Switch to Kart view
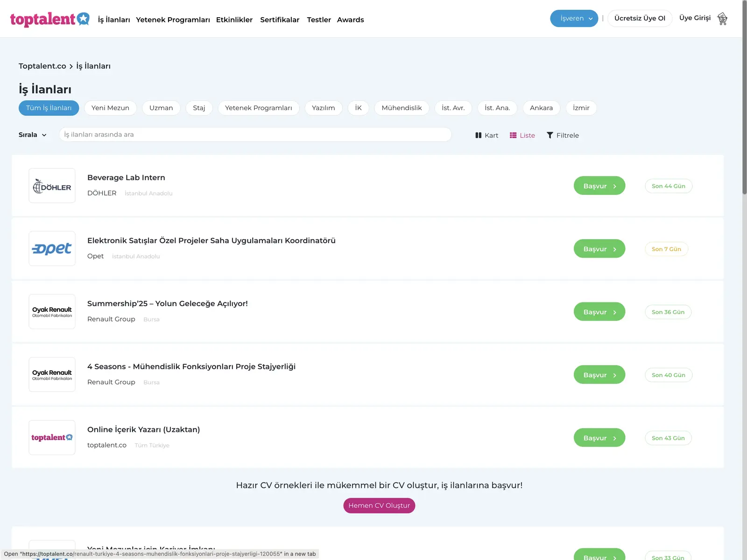The height and width of the screenshot is (560, 747). (486, 135)
